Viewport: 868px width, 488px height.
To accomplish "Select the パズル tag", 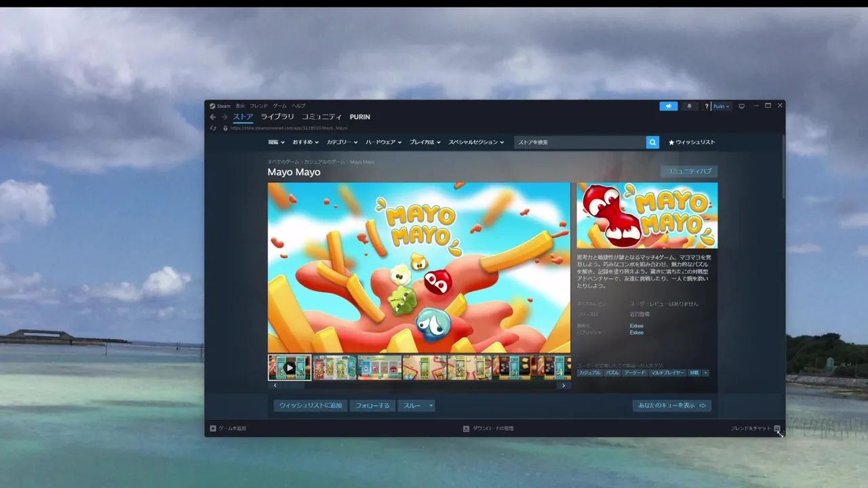I will pyautogui.click(x=612, y=373).
